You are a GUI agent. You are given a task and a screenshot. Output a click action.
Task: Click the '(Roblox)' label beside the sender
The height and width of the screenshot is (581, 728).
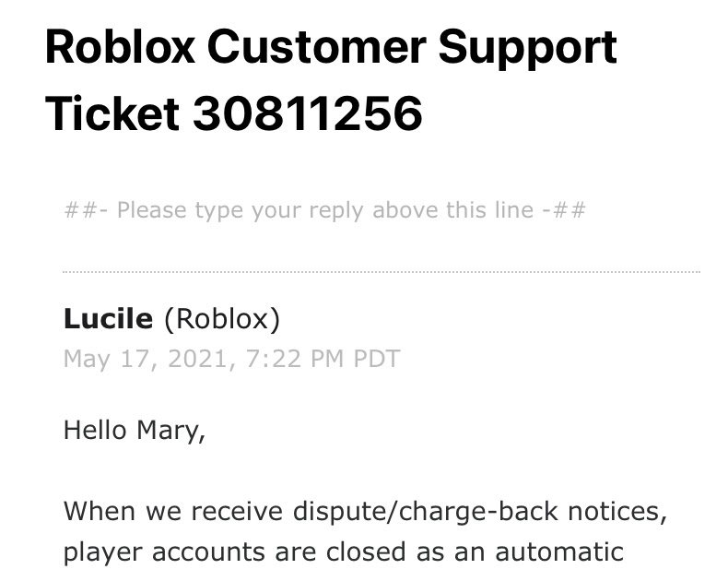pos(222,320)
